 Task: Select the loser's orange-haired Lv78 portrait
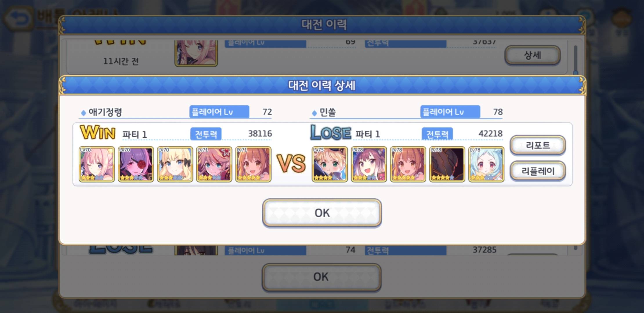pyautogui.click(x=408, y=164)
